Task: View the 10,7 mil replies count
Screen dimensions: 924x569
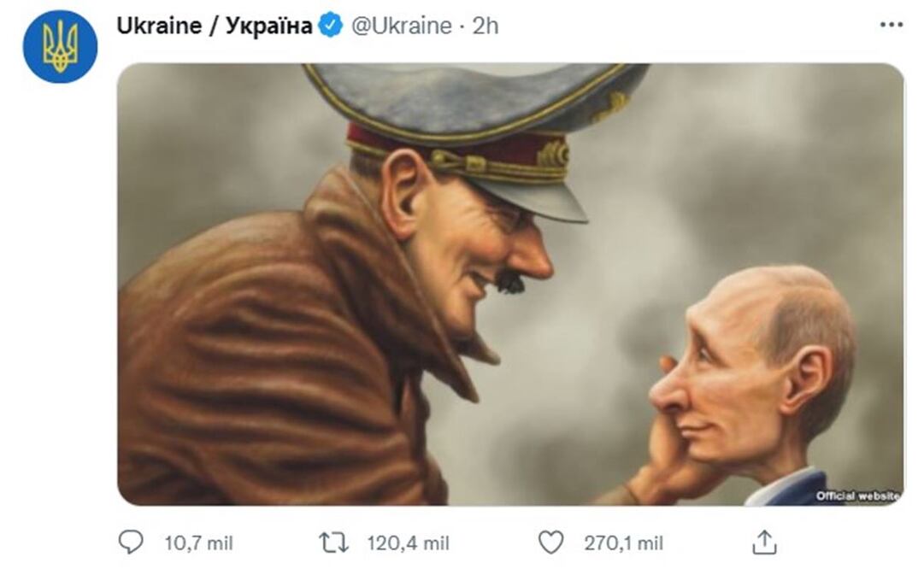Action: pyautogui.click(x=198, y=543)
